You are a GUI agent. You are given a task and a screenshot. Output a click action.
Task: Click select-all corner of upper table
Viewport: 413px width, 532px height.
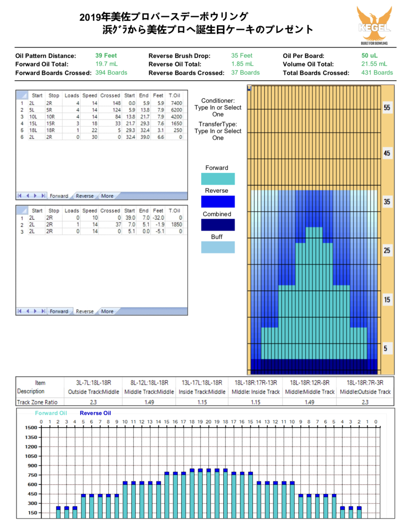tap(22, 95)
